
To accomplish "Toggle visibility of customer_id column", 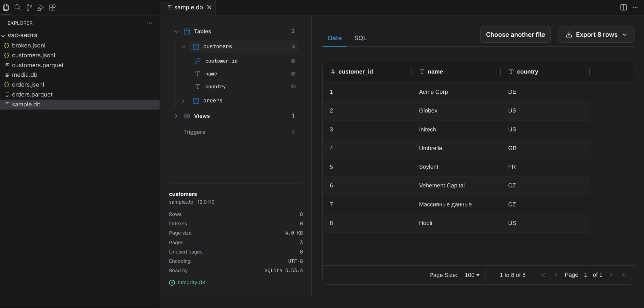I will [x=293, y=61].
